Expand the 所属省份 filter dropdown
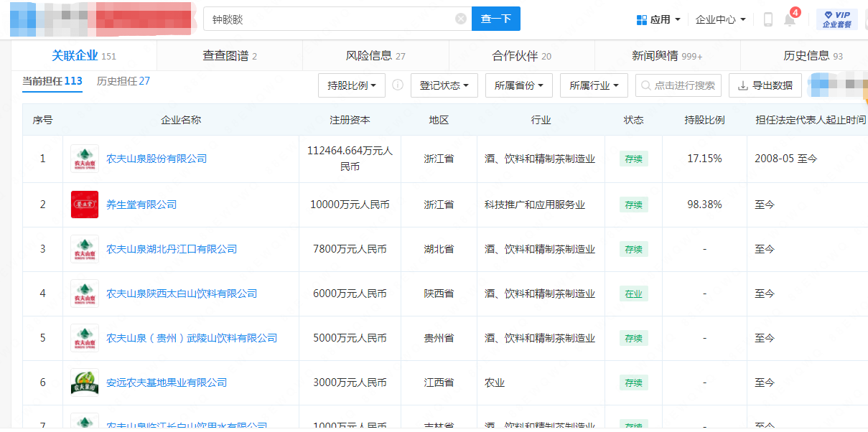This screenshot has width=868, height=432. (519, 85)
